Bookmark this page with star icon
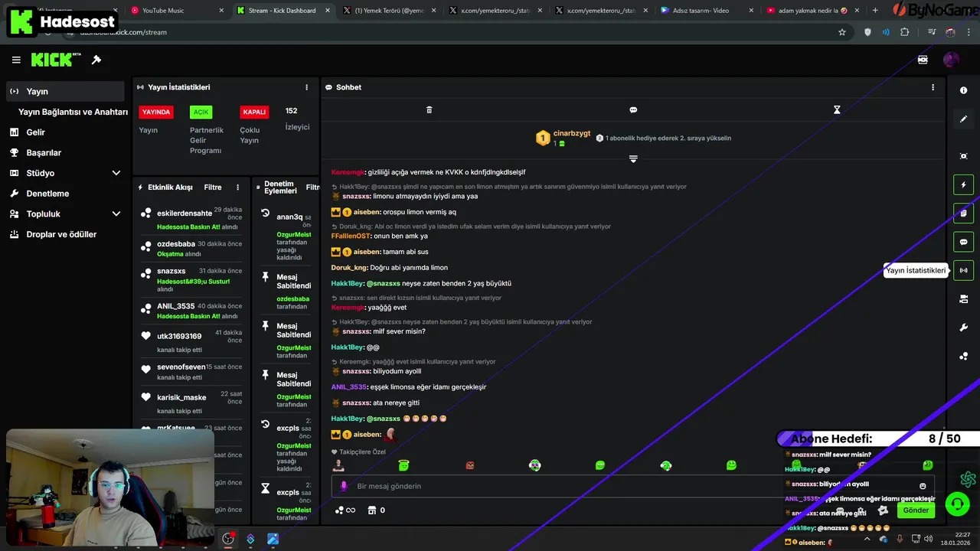Image resolution: width=980 pixels, height=551 pixels. pos(842,32)
